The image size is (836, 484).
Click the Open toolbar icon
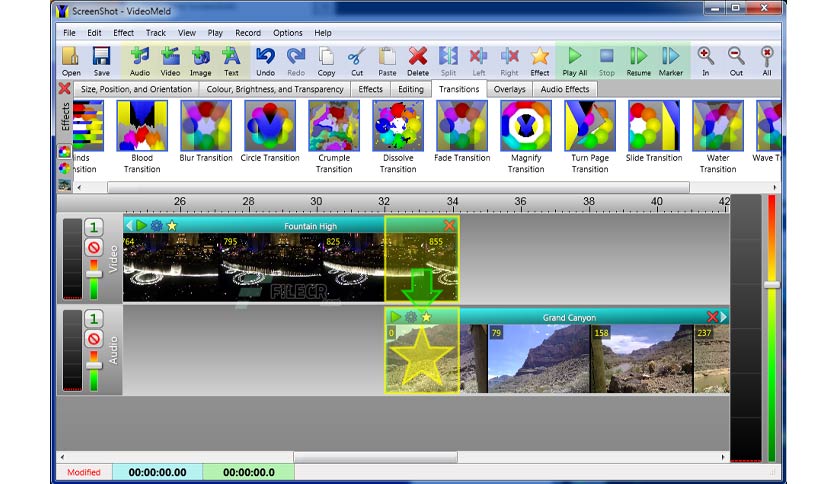(x=70, y=61)
